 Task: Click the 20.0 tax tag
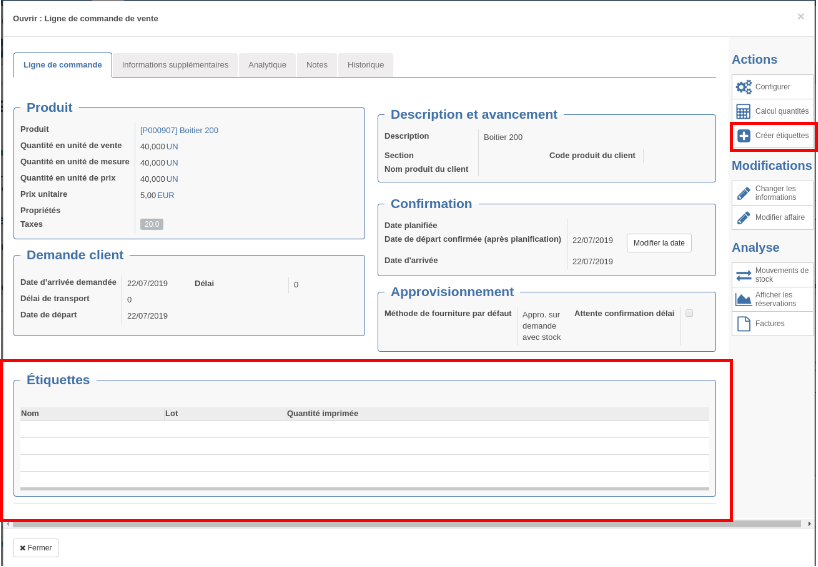point(152,224)
